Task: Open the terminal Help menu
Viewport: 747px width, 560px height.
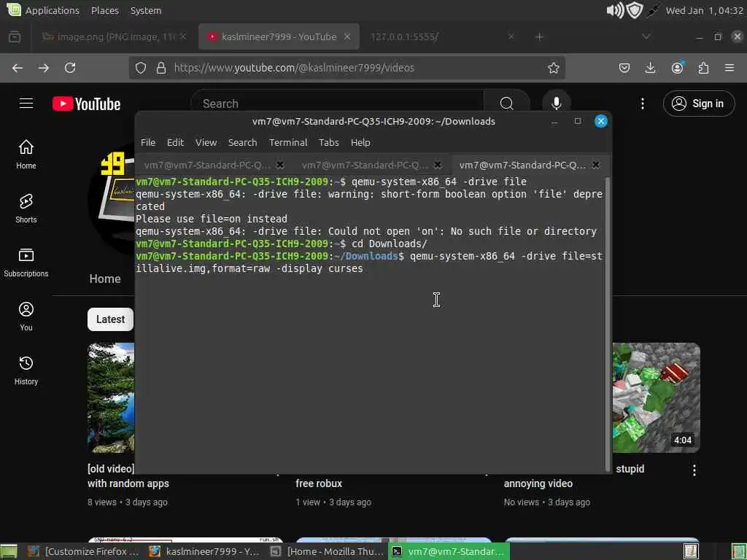Action: [360, 142]
